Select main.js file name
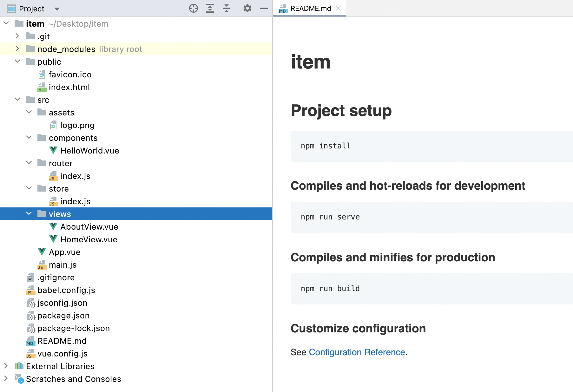Screen dimensions: 573x392 pos(63,265)
